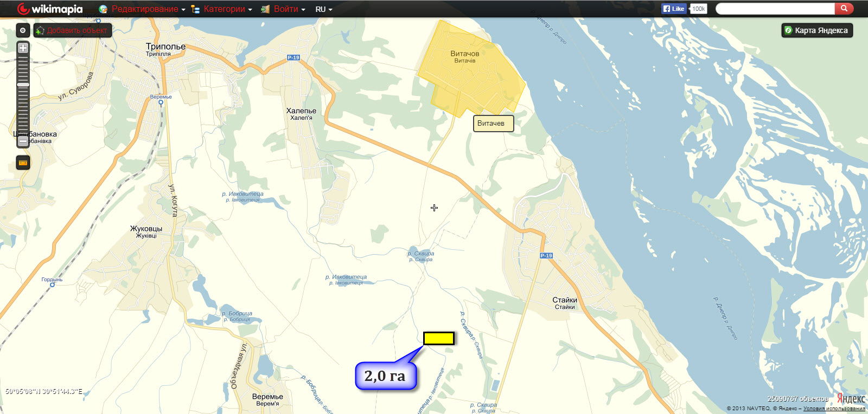Click the red search magnifier button

pyautogui.click(x=844, y=9)
